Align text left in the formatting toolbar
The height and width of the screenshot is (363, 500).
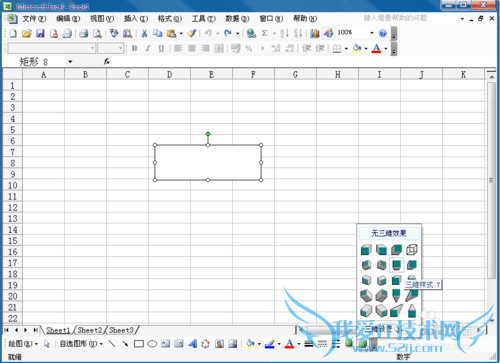pyautogui.click(x=178, y=48)
